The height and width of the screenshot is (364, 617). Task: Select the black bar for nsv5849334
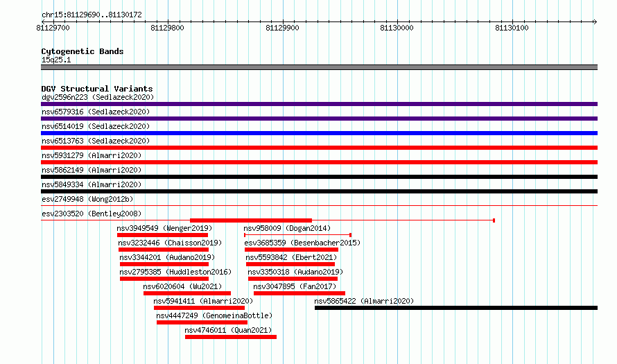pyautogui.click(x=319, y=191)
